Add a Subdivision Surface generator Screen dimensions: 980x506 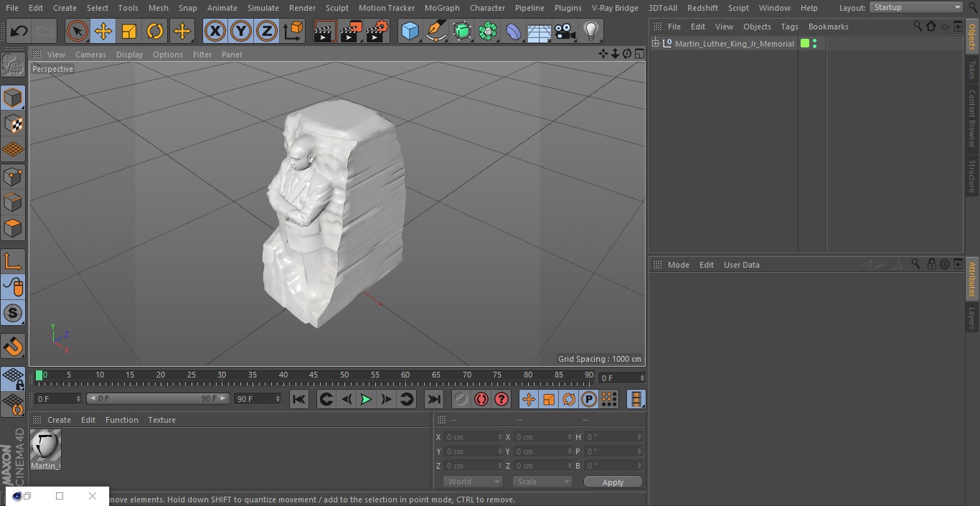pyautogui.click(x=462, y=31)
